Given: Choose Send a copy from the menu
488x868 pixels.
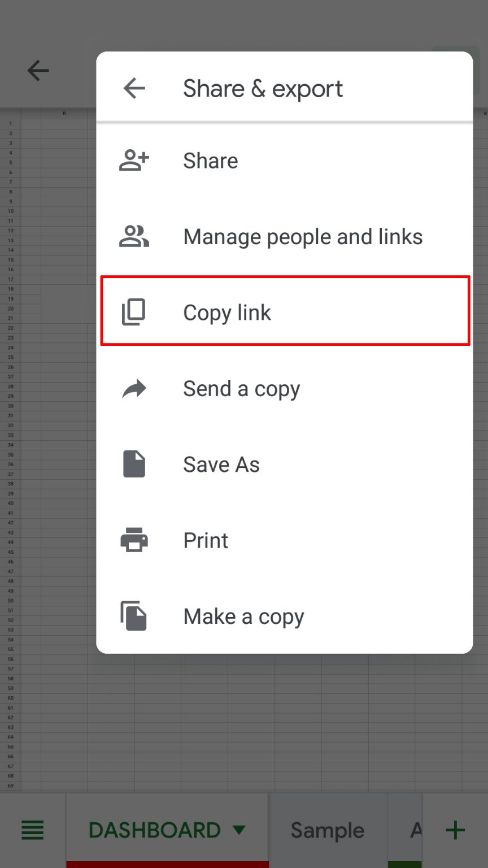Looking at the screenshot, I should (242, 388).
